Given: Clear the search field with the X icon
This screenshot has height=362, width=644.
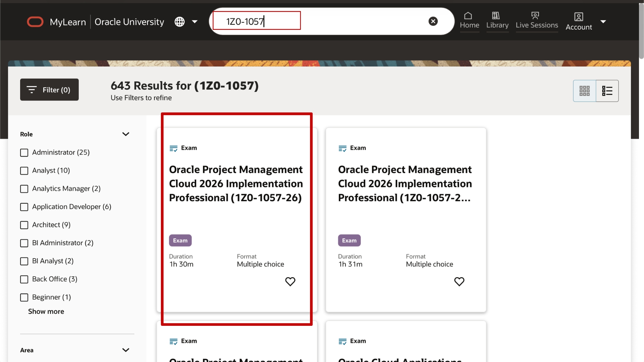Looking at the screenshot, I should [x=433, y=21].
